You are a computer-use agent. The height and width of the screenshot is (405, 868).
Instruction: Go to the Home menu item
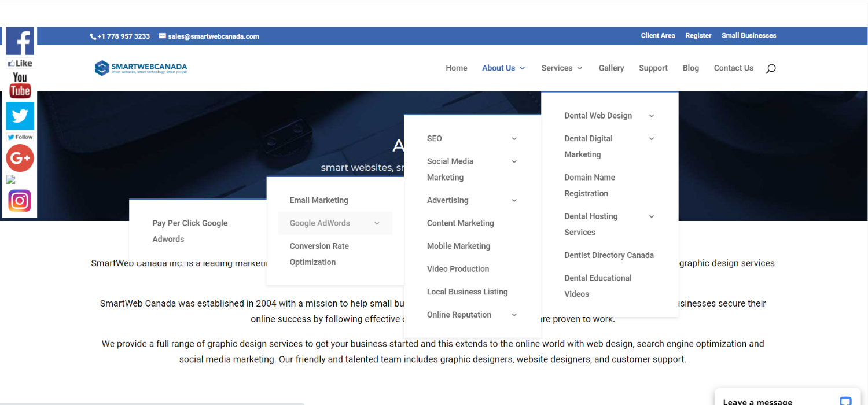(x=457, y=68)
